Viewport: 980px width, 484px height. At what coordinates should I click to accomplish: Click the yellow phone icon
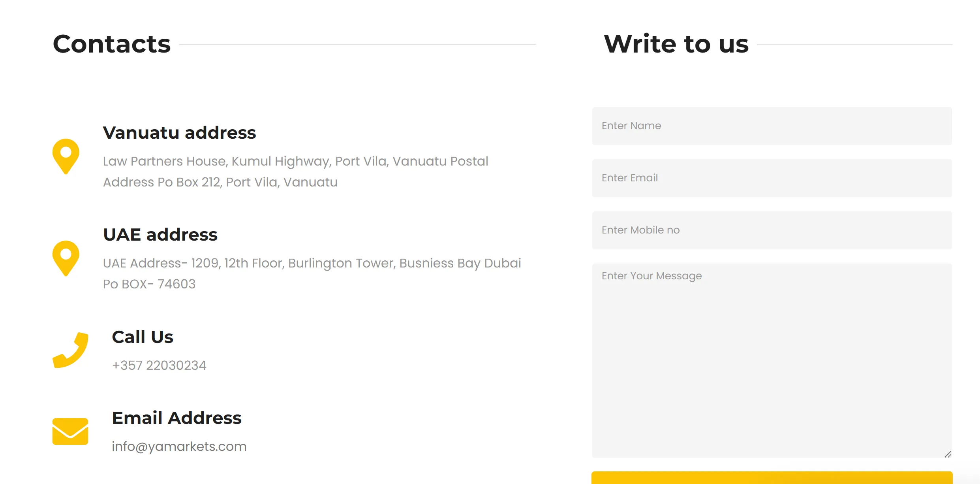[70, 350]
